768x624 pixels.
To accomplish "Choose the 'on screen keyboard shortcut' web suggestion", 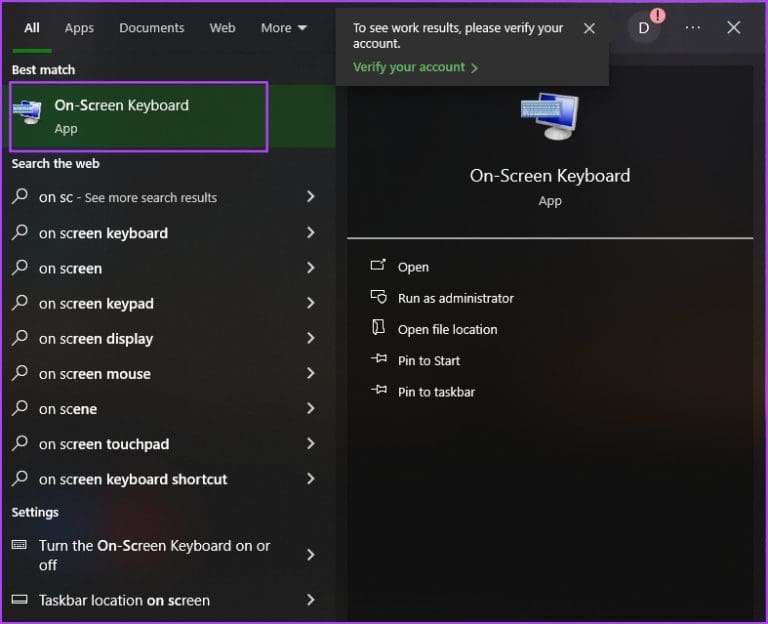I will pyautogui.click(x=133, y=479).
